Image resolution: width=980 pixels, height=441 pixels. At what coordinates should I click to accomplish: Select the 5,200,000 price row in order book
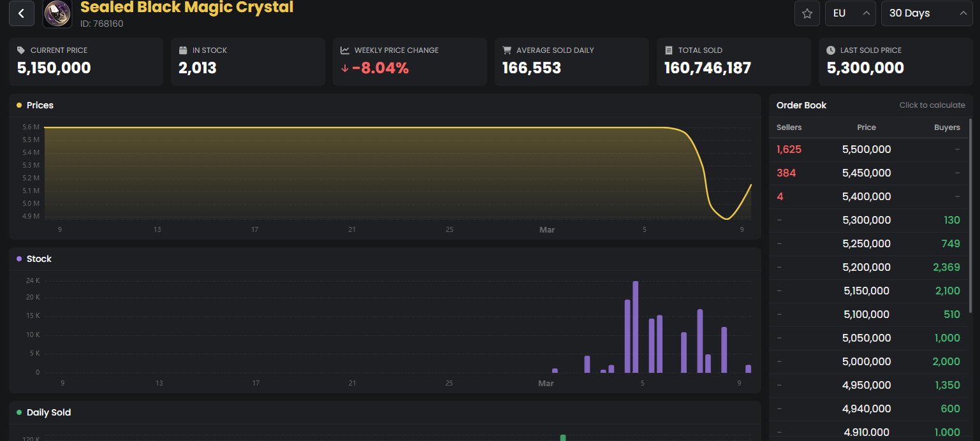click(867, 268)
